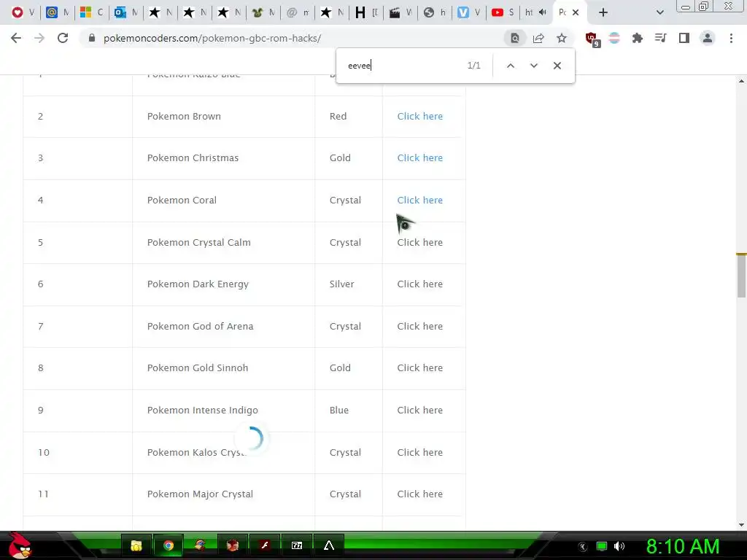The height and width of the screenshot is (560, 747).
Task: Open the Chrome profile avatar
Action: point(708,38)
